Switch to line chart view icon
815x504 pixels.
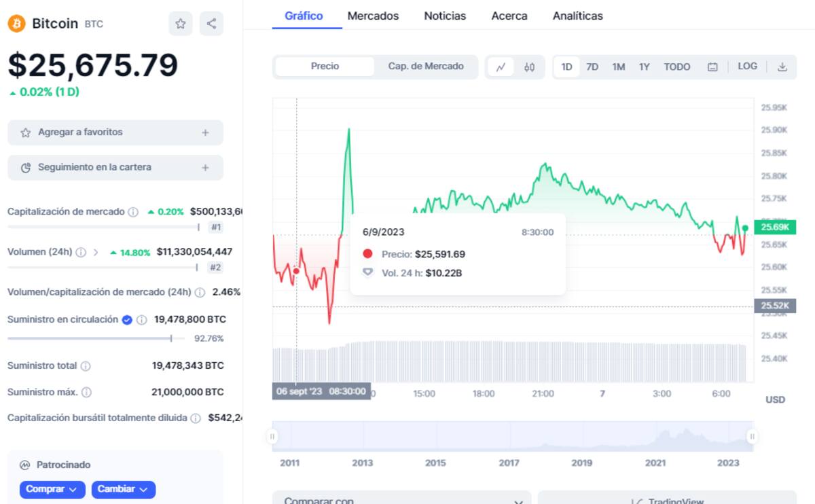tap(501, 67)
